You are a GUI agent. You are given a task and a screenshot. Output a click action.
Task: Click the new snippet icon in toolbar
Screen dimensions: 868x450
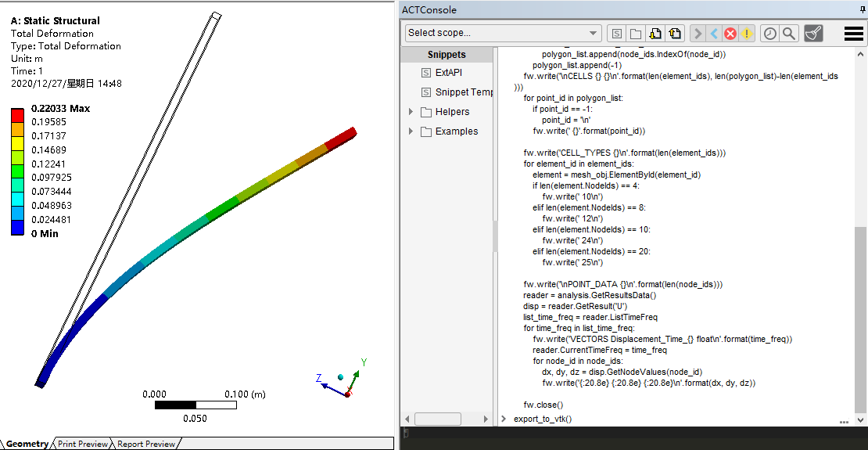pyautogui.click(x=617, y=34)
